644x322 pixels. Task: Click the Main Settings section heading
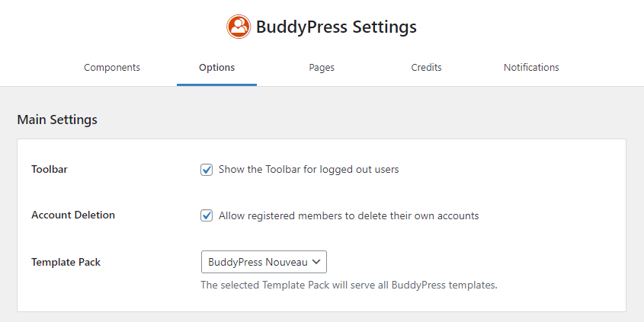(x=57, y=120)
